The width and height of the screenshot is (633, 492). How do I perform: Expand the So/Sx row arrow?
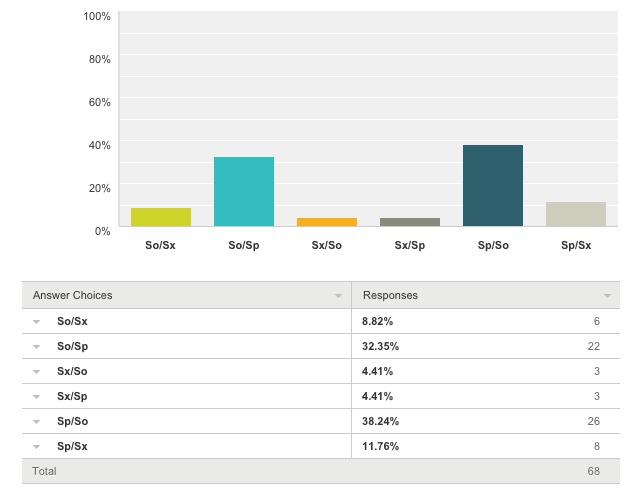click(x=37, y=322)
